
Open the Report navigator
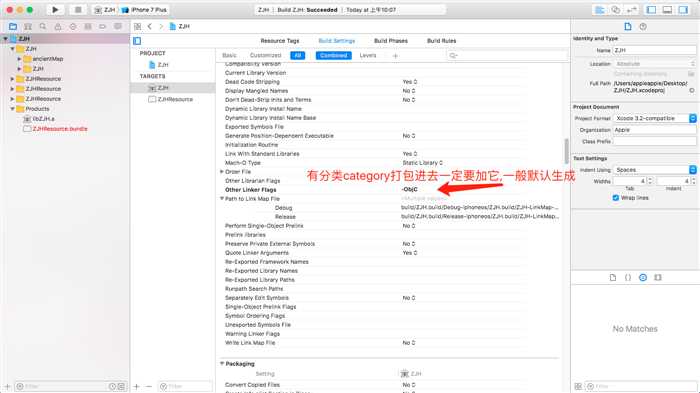click(118, 27)
